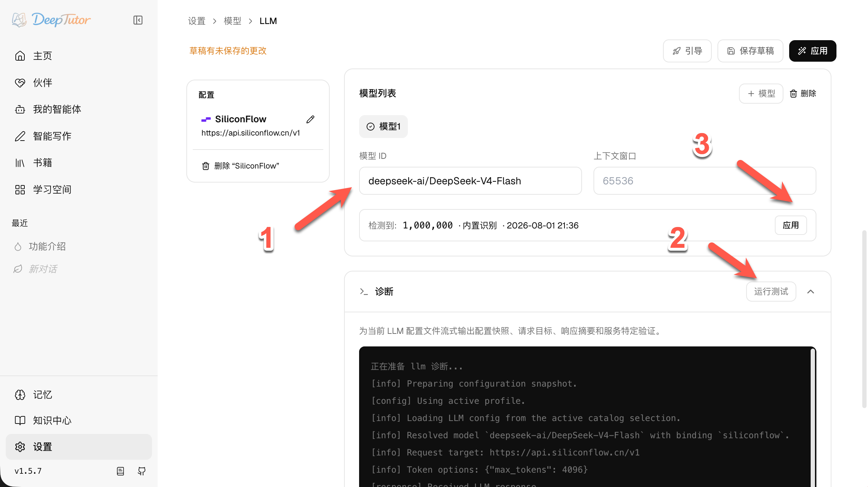Click the v1.5.7 version label
This screenshot has width=868, height=487.
tap(28, 471)
